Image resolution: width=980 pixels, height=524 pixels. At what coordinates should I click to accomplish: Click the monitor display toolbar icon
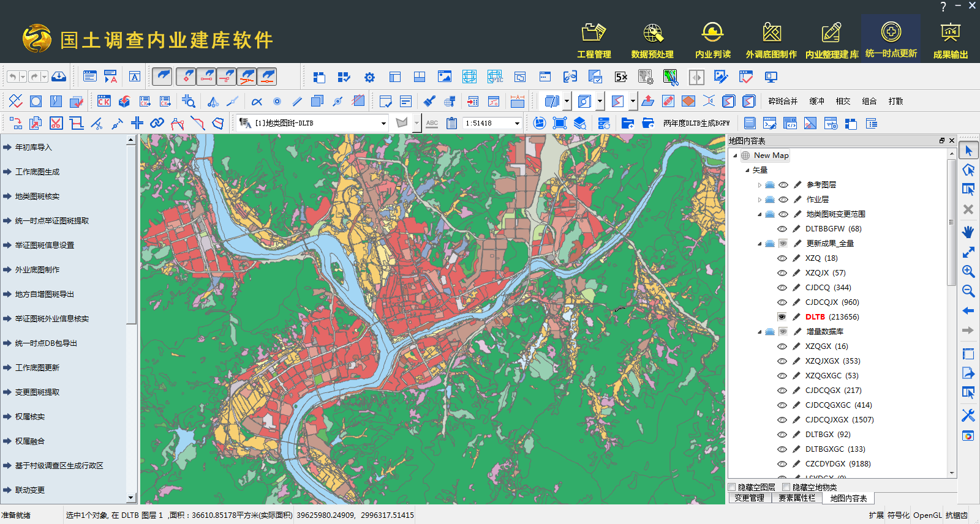click(771, 77)
